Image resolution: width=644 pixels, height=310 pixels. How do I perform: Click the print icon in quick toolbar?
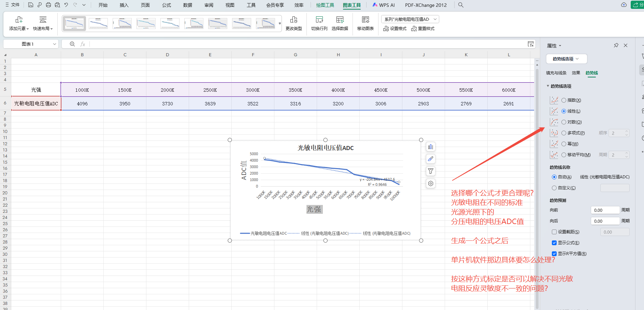coord(48,5)
